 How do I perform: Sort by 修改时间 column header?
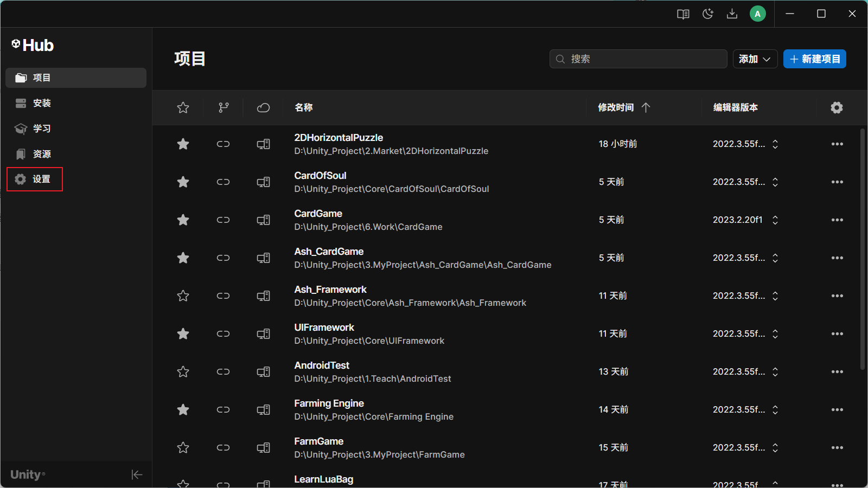coord(624,107)
